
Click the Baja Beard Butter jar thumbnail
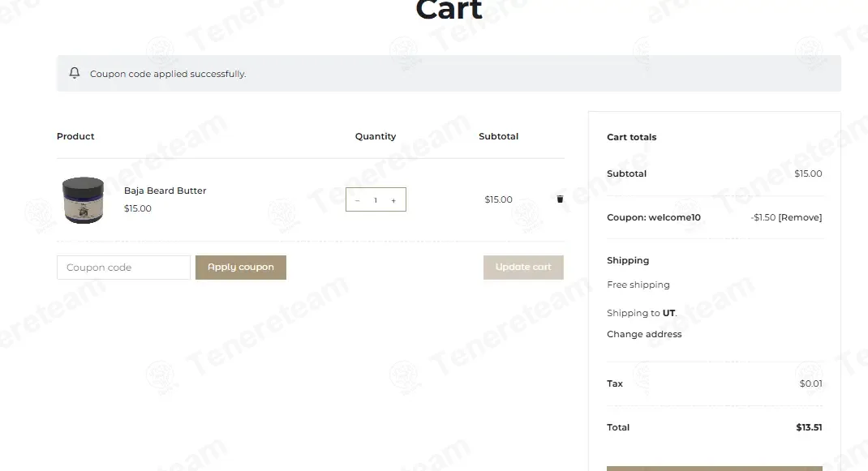[x=83, y=199]
